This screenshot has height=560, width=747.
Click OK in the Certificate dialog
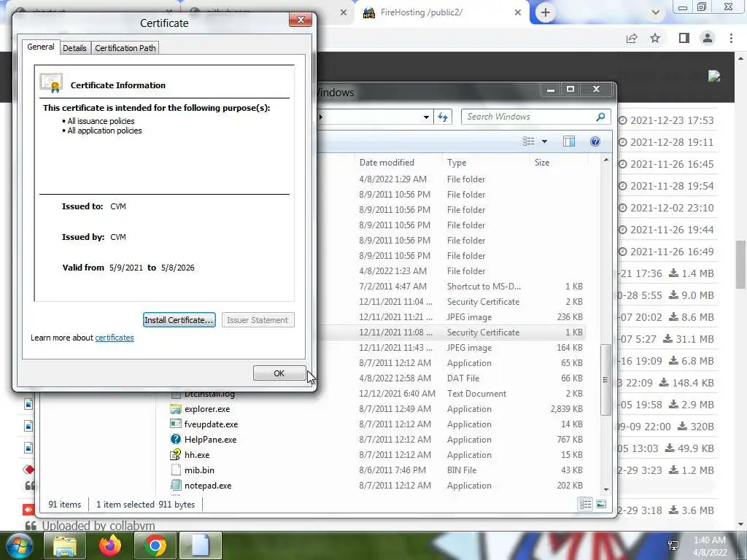pos(279,373)
